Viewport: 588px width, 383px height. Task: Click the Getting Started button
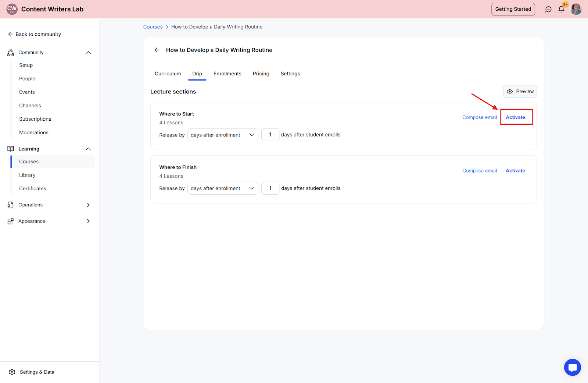[x=513, y=9]
